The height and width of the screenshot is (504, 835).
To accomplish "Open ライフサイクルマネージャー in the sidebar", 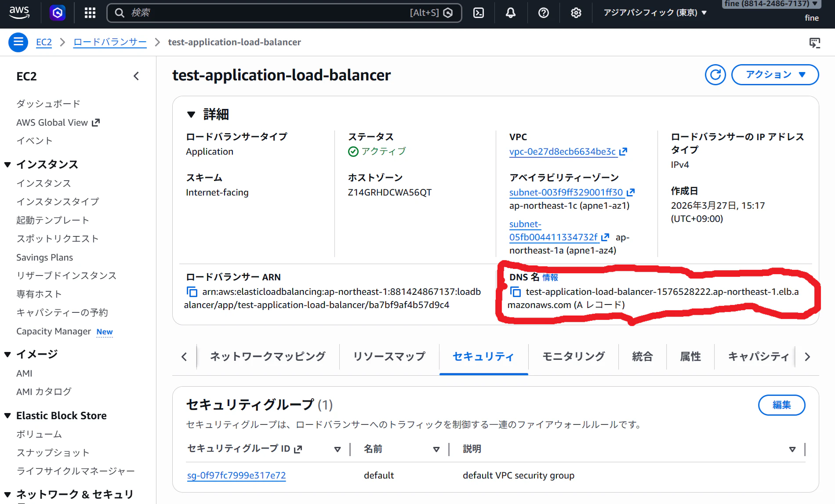I will pyautogui.click(x=76, y=471).
